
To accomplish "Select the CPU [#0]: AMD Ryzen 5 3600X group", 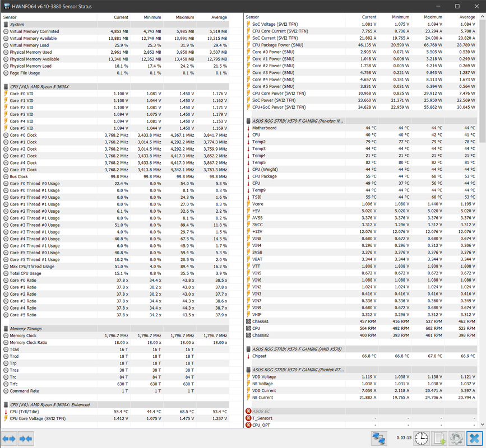I will 116,87.
